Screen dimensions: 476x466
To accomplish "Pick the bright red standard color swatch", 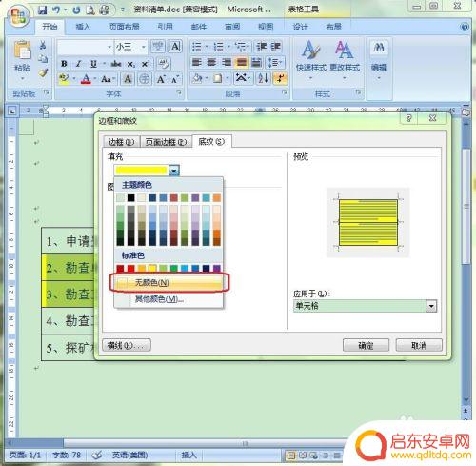I will pos(130,269).
